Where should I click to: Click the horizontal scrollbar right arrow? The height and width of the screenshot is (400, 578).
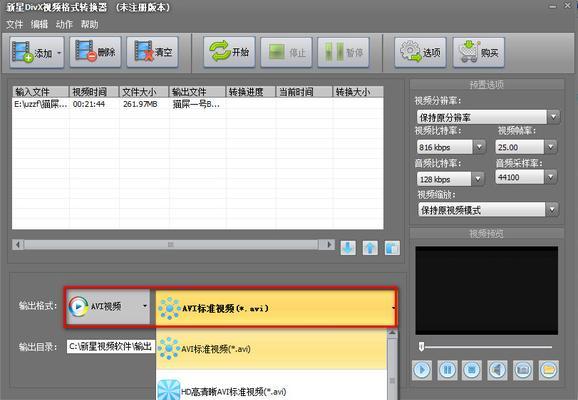coord(330,244)
